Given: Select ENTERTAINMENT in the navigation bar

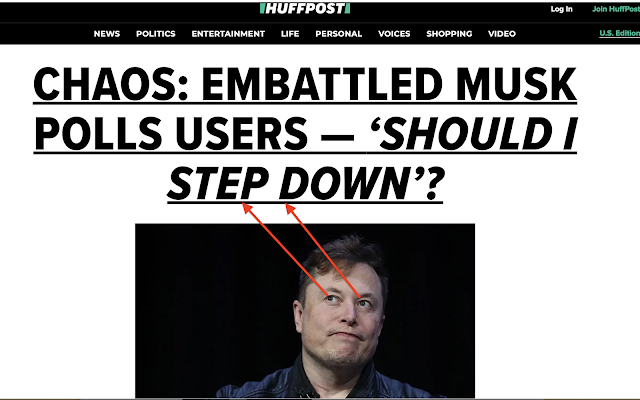Looking at the screenshot, I should click(228, 34).
